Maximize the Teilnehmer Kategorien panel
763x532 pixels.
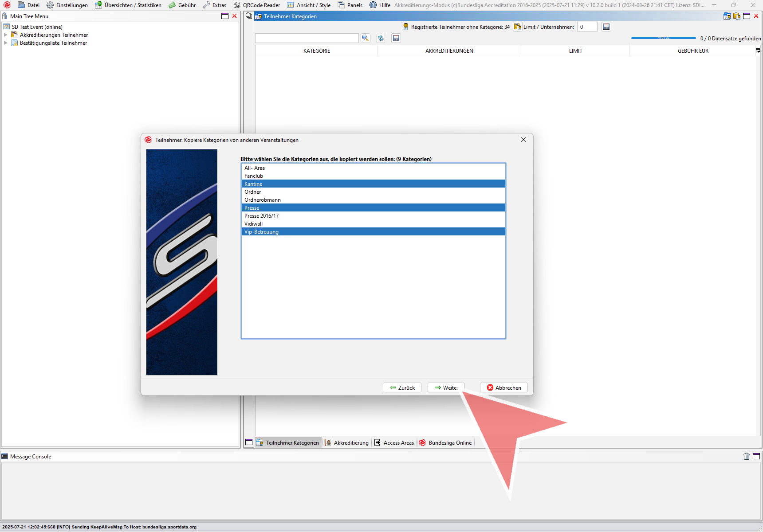747,16
